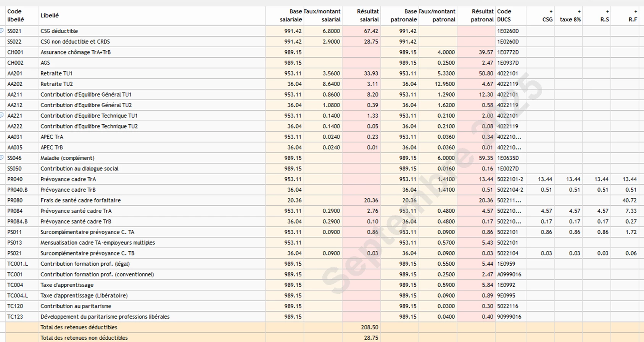Click the Résultat patronal column header
Screen dimensions: 644x342
coord(482,16)
